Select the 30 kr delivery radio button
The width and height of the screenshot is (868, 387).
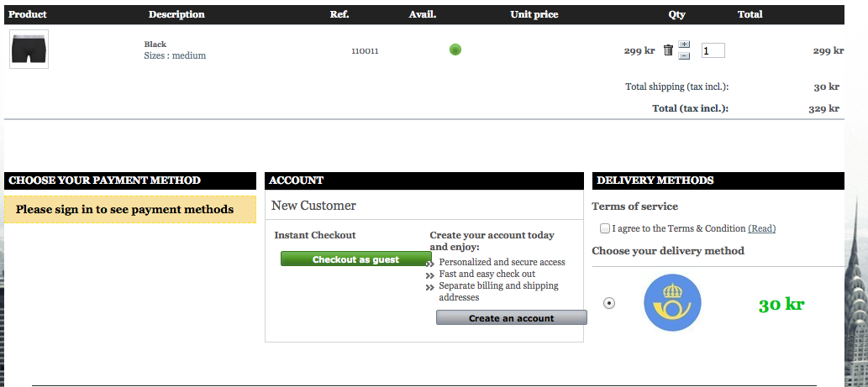point(609,303)
